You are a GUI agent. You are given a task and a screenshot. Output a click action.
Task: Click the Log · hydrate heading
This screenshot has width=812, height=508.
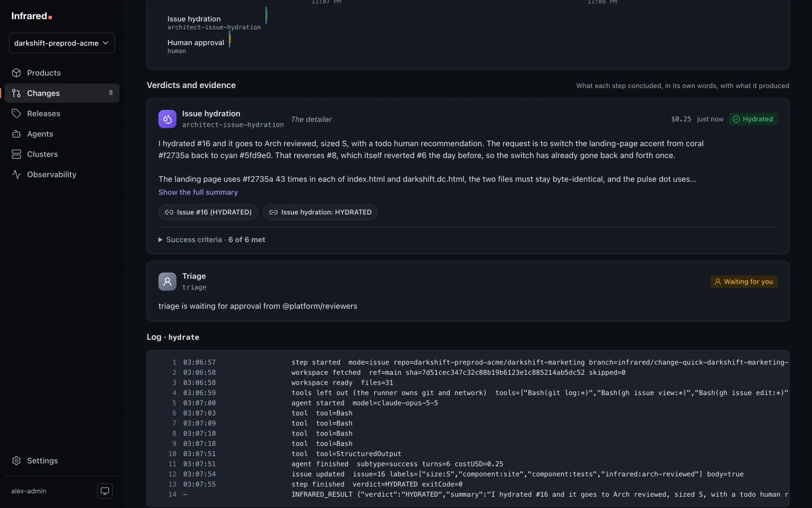click(173, 337)
